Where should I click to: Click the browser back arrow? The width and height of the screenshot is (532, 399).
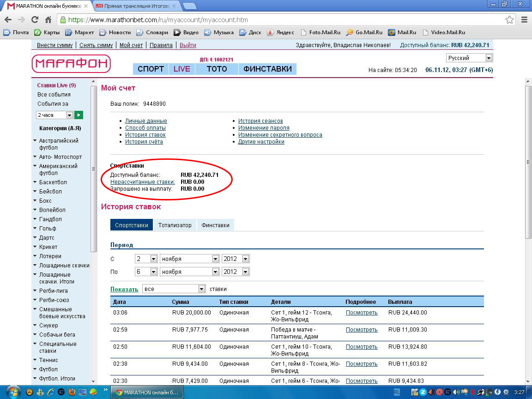(x=8, y=20)
